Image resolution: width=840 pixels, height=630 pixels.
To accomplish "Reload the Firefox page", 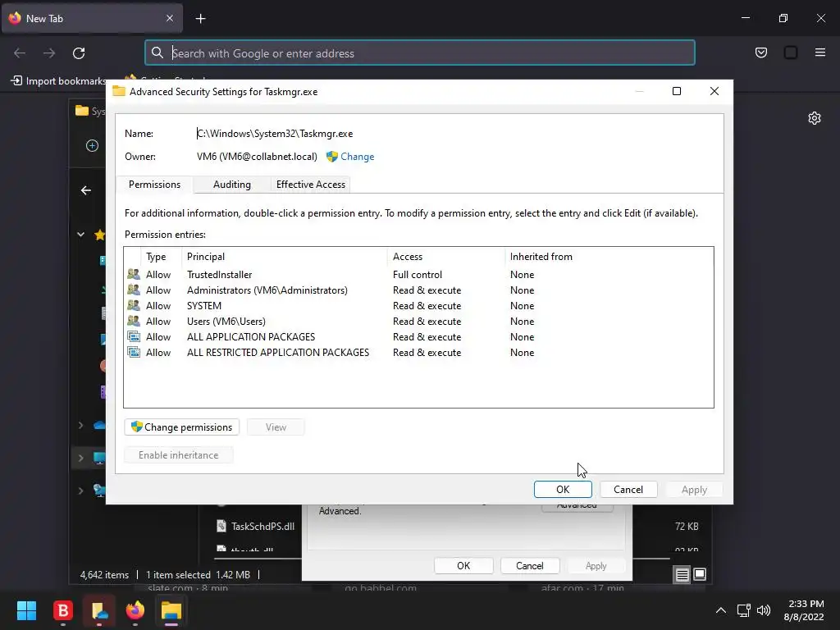I will 79,52.
